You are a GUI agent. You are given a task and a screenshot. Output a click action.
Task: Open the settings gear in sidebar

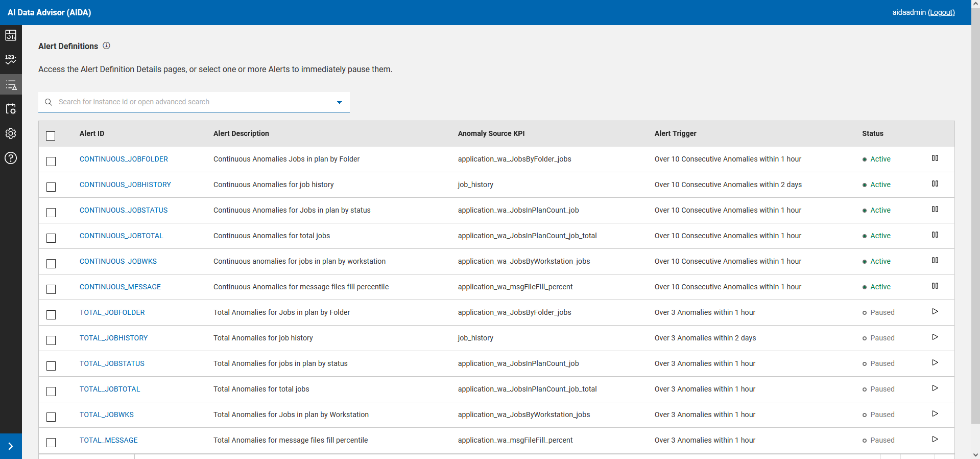pos(11,133)
